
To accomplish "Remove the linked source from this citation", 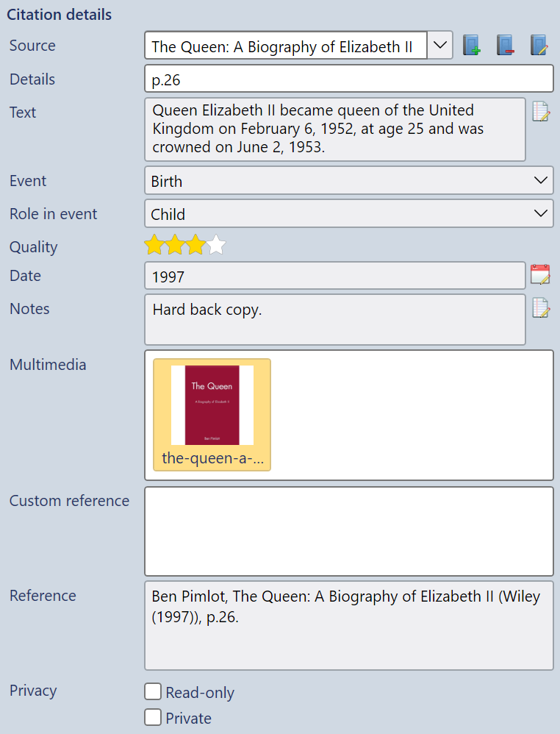I will coord(506,45).
